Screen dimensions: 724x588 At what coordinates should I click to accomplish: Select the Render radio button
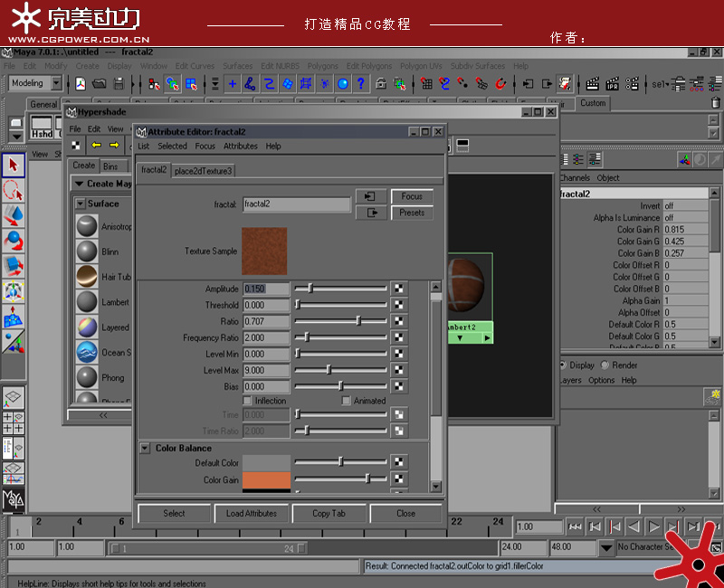605,365
